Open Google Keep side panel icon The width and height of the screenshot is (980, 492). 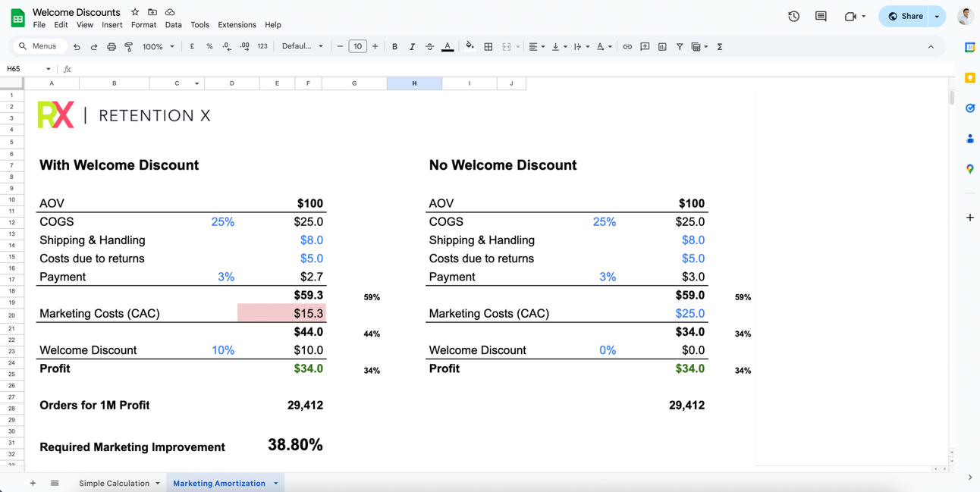(x=969, y=77)
